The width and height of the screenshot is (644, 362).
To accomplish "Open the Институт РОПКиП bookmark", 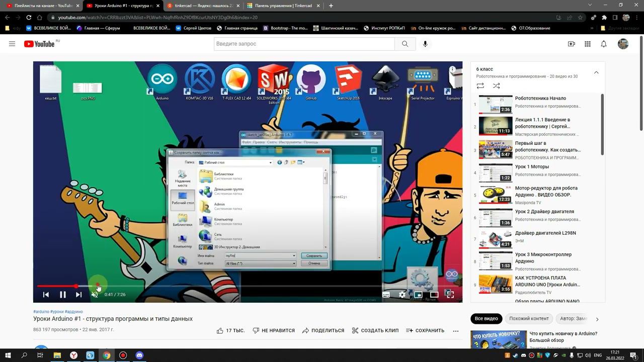I will (x=384, y=28).
